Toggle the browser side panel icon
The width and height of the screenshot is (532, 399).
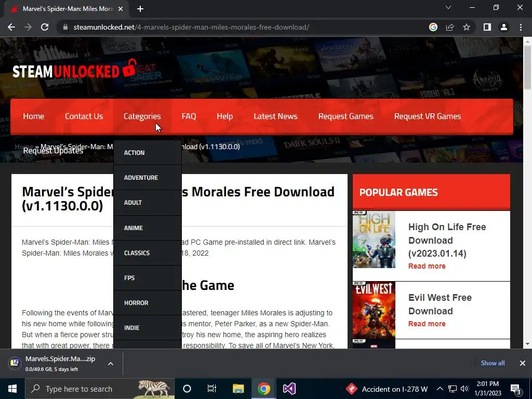(x=487, y=27)
